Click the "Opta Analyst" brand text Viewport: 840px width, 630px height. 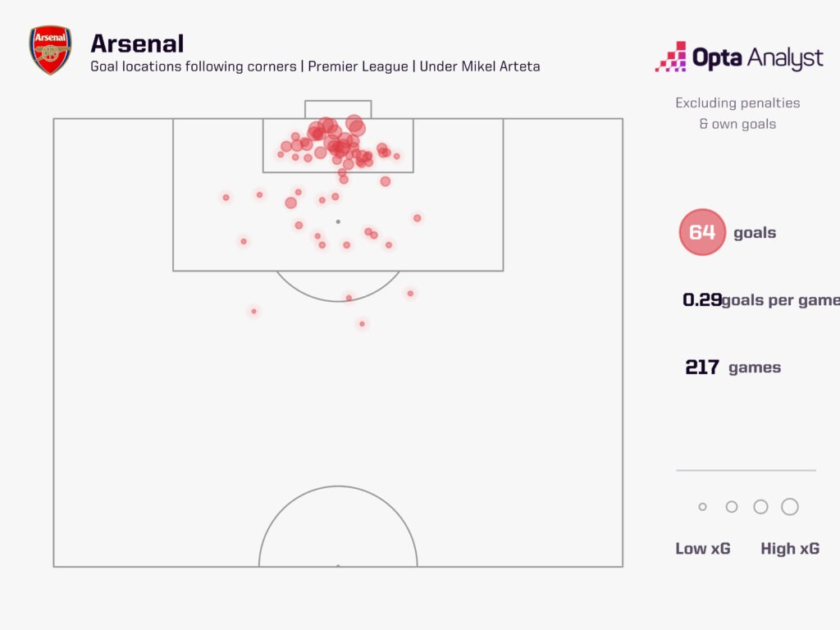[x=757, y=58]
